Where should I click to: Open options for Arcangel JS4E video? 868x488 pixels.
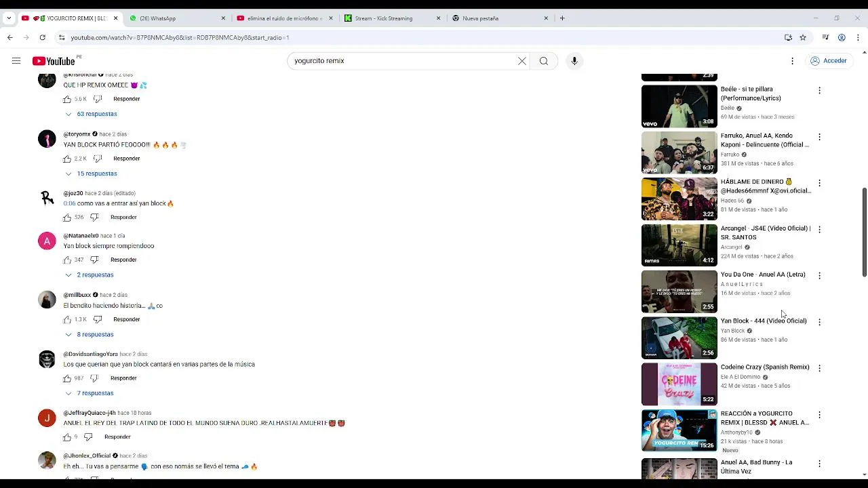click(819, 230)
